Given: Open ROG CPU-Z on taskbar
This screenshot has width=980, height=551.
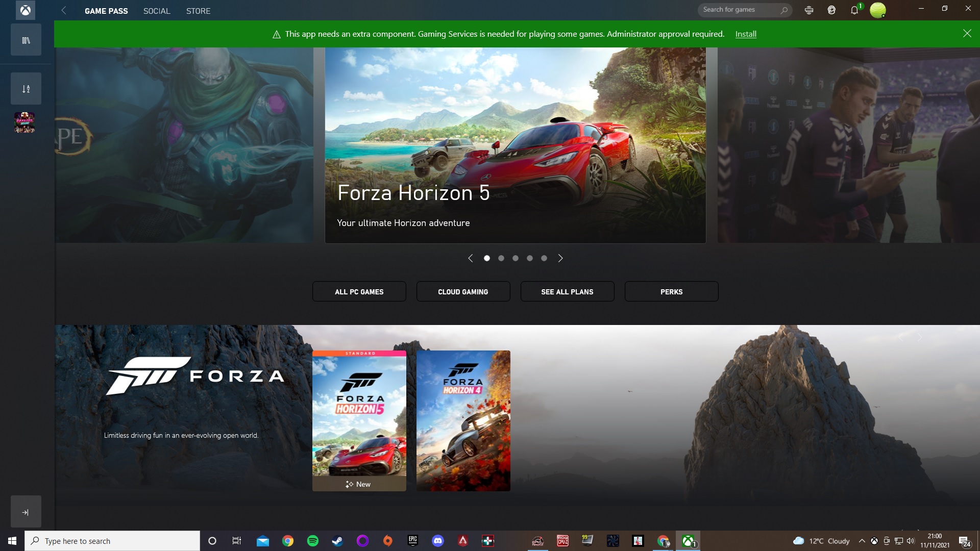Looking at the screenshot, I should (563, 541).
